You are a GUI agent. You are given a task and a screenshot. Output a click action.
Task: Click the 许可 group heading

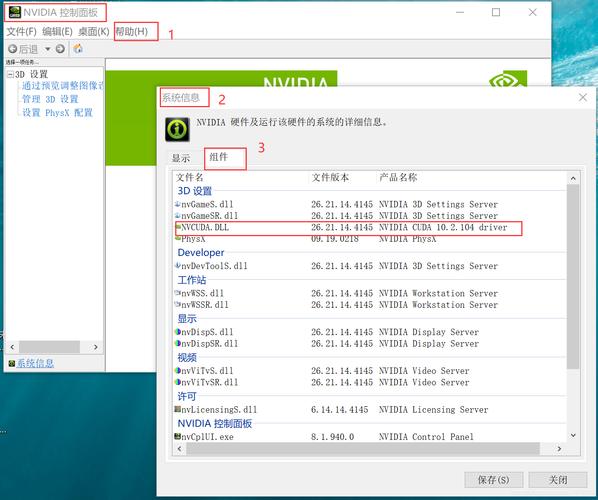click(x=187, y=396)
